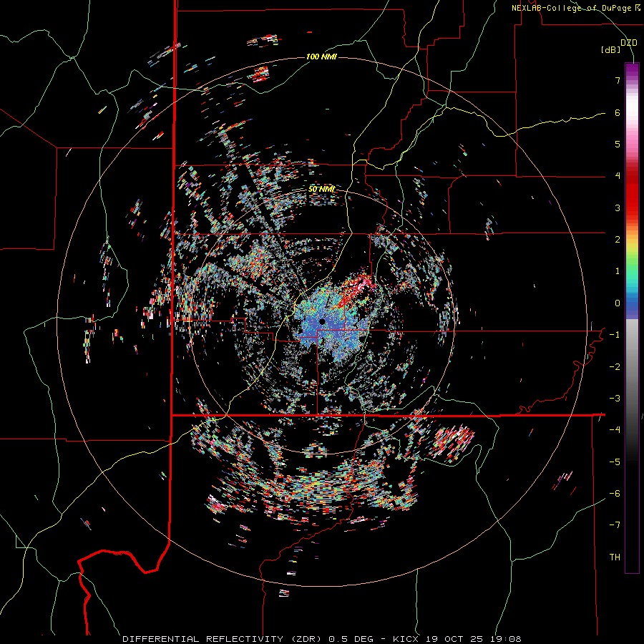Screen dimensions: 644x644
Task: Click the -1 value on the color scale
Action: (x=615, y=335)
